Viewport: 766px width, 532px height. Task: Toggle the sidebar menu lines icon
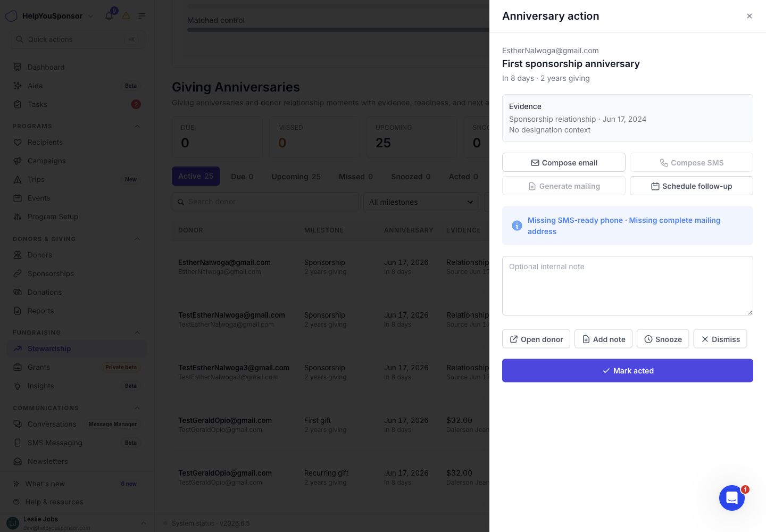(x=142, y=16)
